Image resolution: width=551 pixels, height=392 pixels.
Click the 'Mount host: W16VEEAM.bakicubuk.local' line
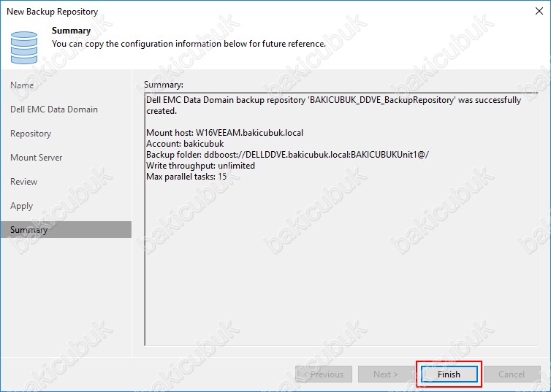tap(224, 133)
